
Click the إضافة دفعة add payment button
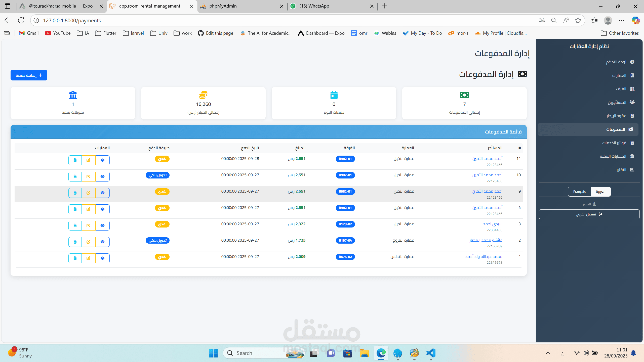tap(29, 75)
